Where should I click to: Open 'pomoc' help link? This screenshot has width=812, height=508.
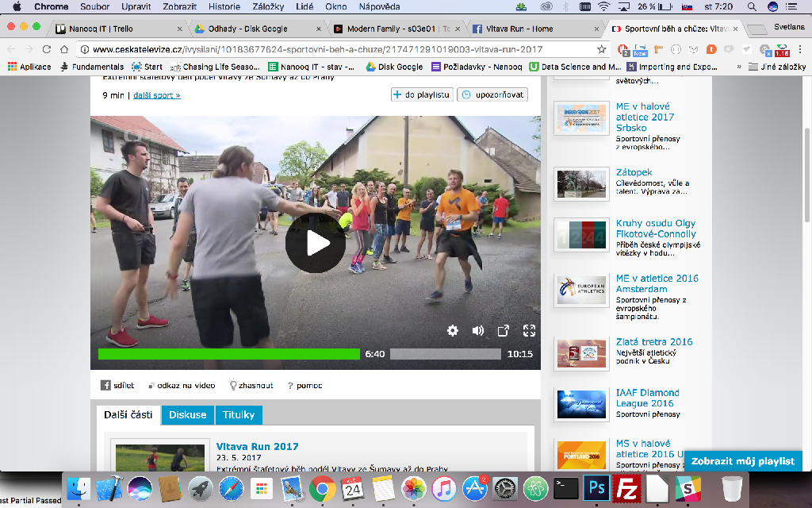click(x=305, y=385)
